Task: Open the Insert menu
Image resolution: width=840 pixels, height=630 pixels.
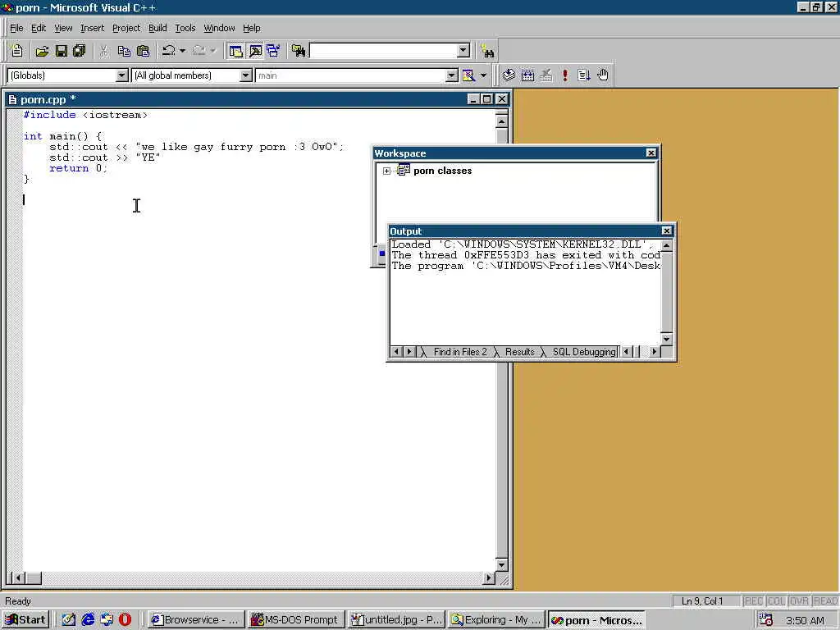Action: (92, 28)
